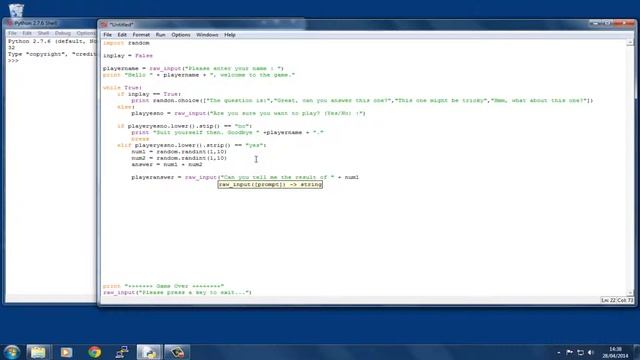The image size is (640, 360).
Task: Click the 'playeranswer = raw_input' line
Action: pyautogui.click(x=245, y=177)
